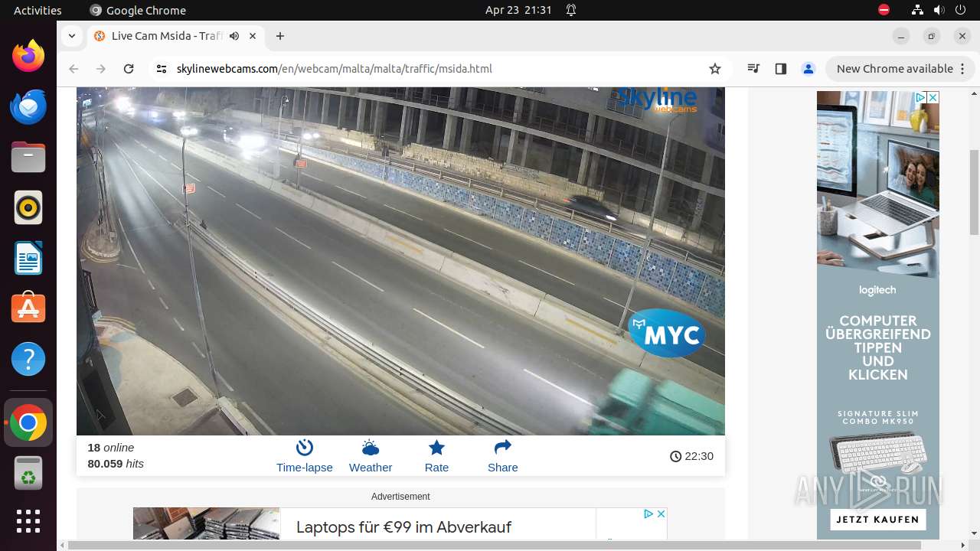Expand the tab search dropdown
Viewport: 980px width, 551px height.
point(72,36)
